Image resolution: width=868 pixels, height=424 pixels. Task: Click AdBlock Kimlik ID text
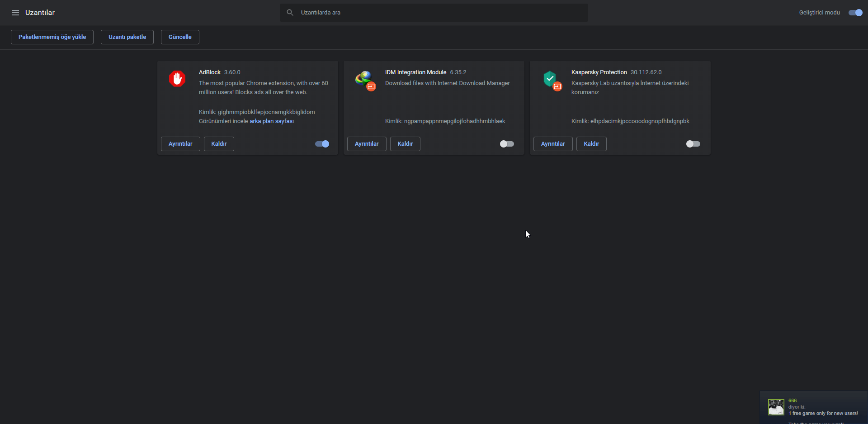pyautogui.click(x=257, y=112)
